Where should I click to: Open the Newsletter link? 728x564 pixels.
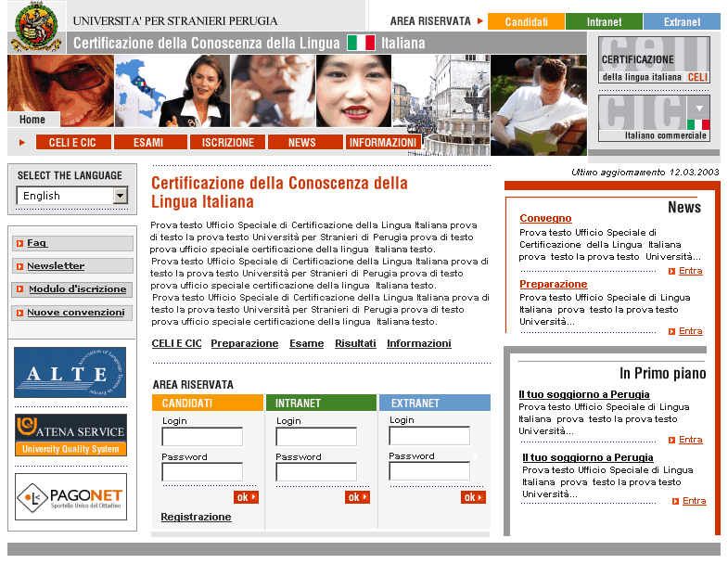(x=56, y=266)
